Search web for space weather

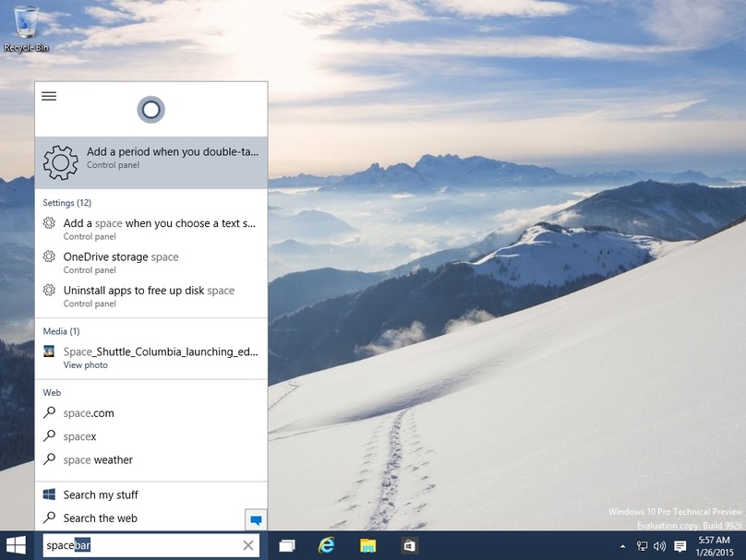pyautogui.click(x=151, y=459)
